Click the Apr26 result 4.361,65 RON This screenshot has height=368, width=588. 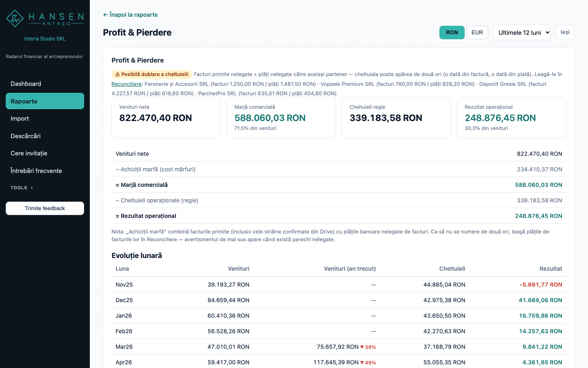pos(542,362)
